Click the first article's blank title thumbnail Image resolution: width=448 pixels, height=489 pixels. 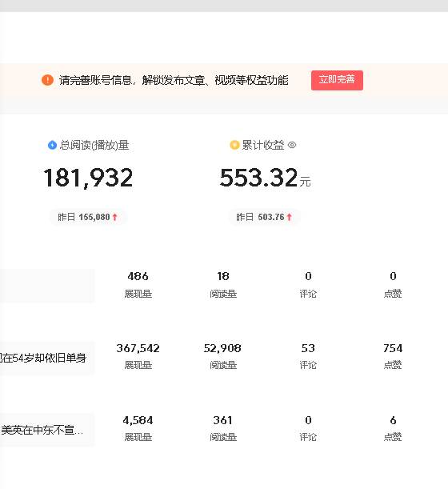[47, 286]
